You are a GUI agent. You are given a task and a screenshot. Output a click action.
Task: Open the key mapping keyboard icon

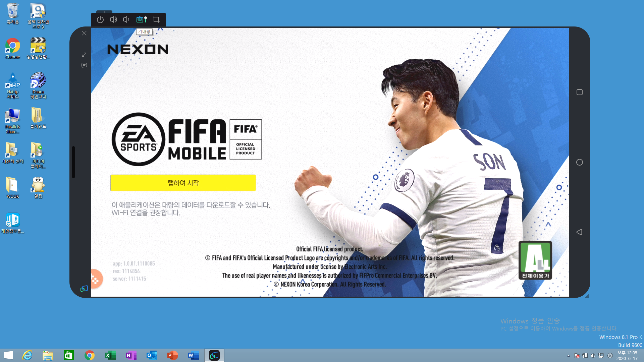coord(142,20)
